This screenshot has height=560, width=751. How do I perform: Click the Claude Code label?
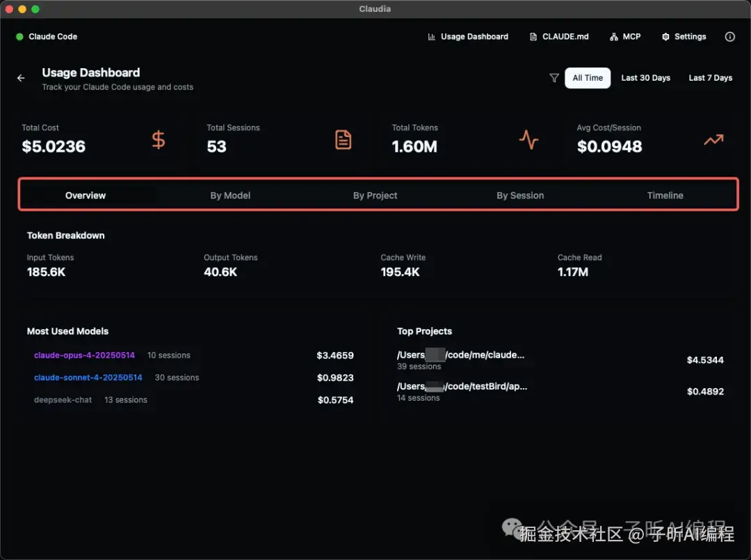[53, 37]
